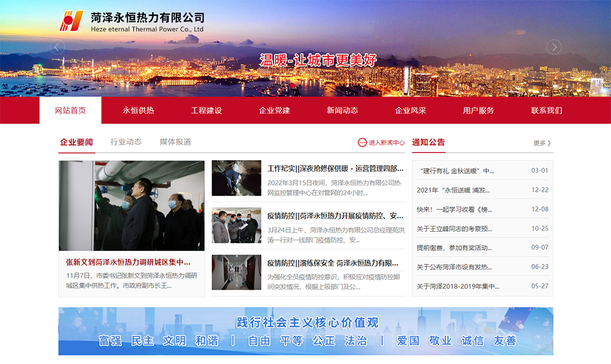The image size is (611, 364).
Task: Select the 网站首页 navigation item
Action: (70, 111)
